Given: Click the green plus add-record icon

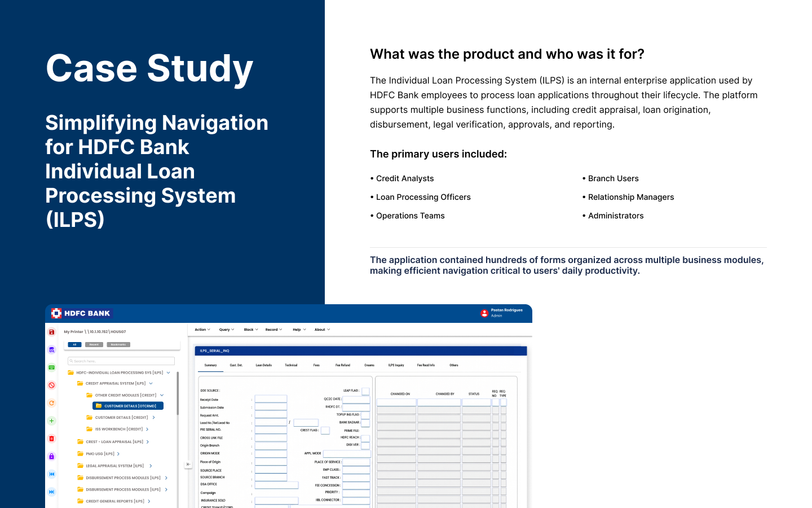Looking at the screenshot, I should [x=51, y=421].
